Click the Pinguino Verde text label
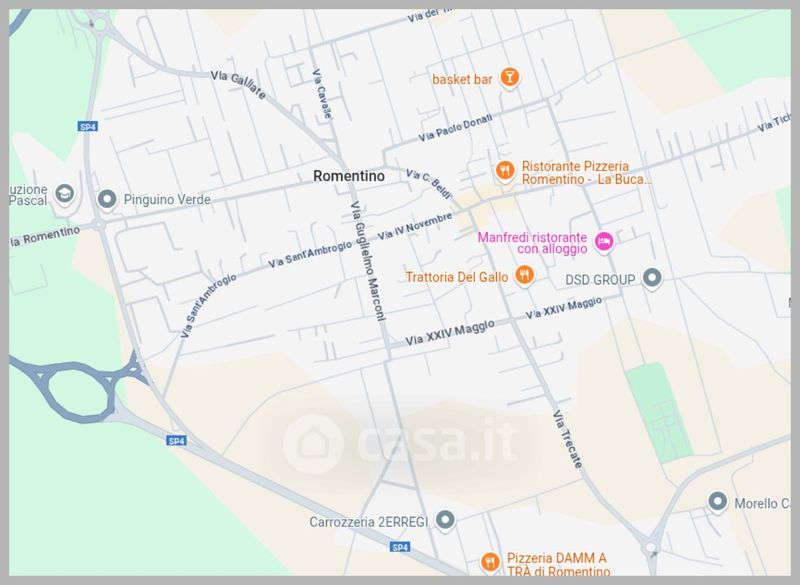The width and height of the screenshot is (800, 585). click(x=167, y=199)
